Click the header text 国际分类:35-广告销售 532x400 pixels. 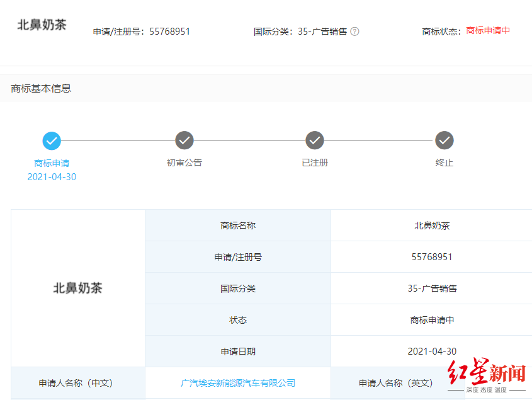pos(300,31)
